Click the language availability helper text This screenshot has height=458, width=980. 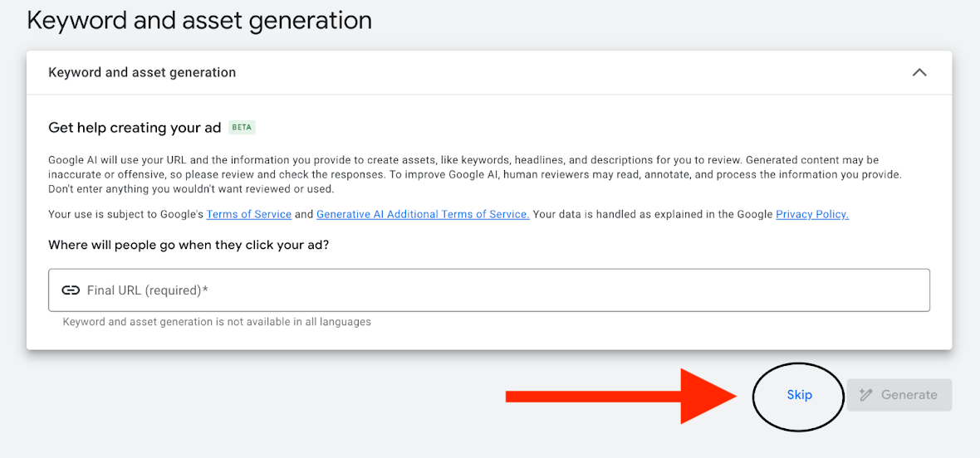coord(217,322)
